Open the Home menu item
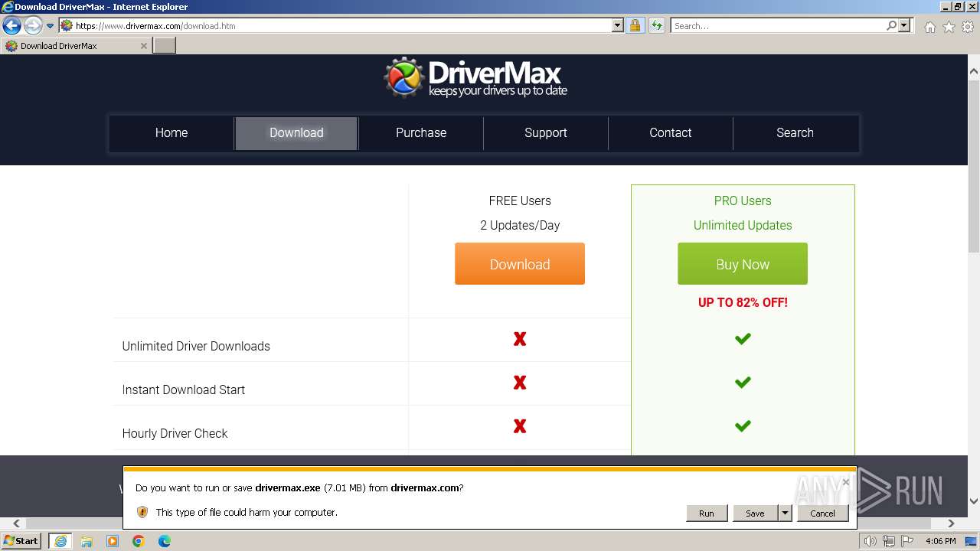Viewport: 980px width, 551px height. (x=171, y=132)
